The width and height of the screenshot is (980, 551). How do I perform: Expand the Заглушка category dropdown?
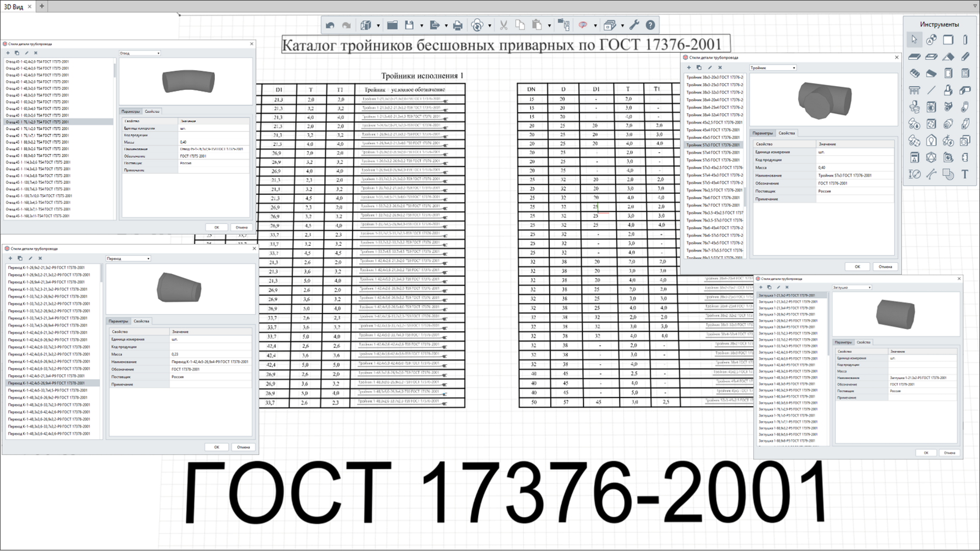point(852,288)
